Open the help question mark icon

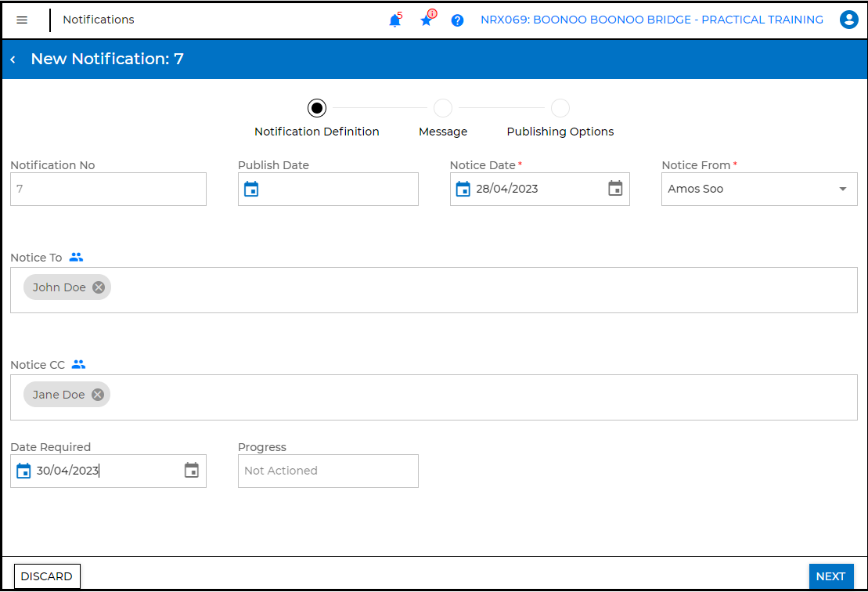pos(457,20)
